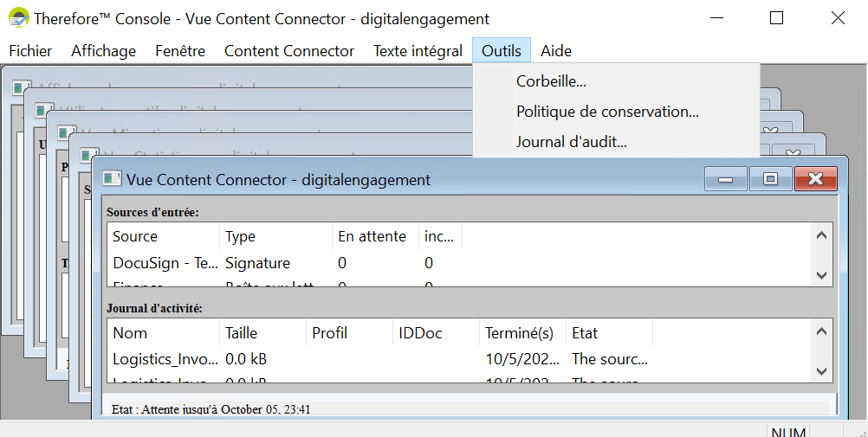Click the Vue Content Connector window icon

pos(113,178)
